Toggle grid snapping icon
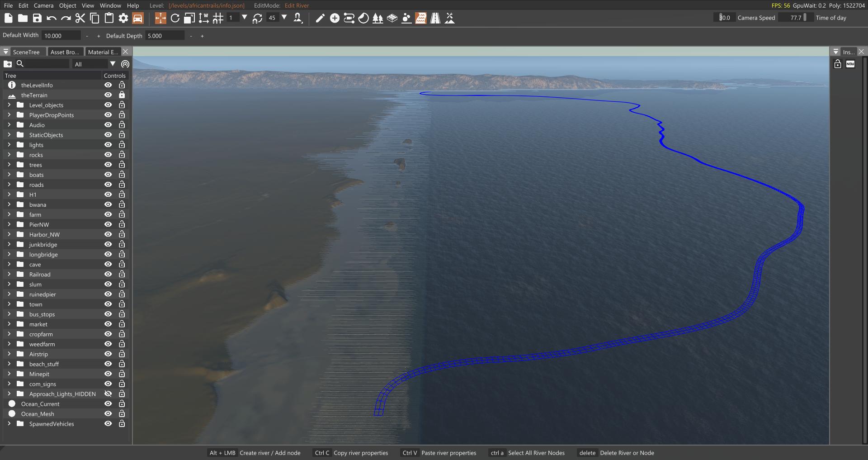 click(x=218, y=18)
